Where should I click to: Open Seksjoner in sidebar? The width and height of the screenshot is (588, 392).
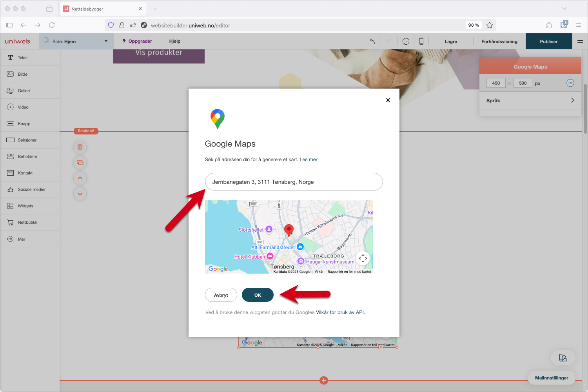pos(30,140)
